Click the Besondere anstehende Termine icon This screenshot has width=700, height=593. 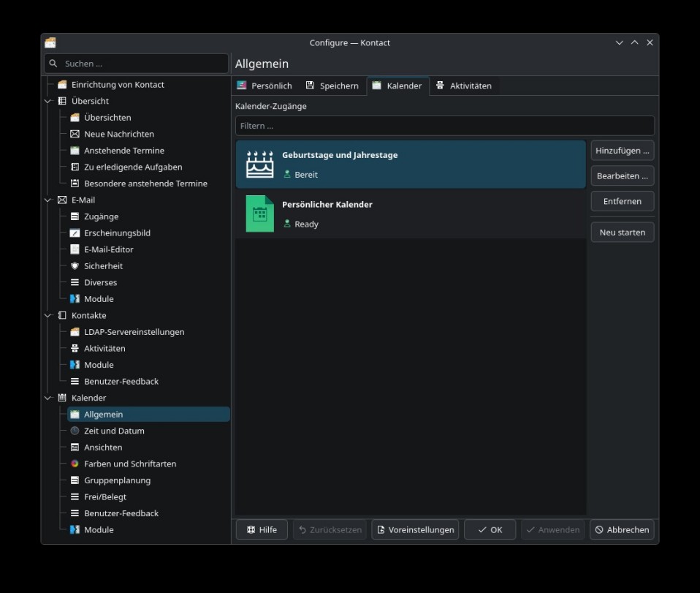(75, 184)
